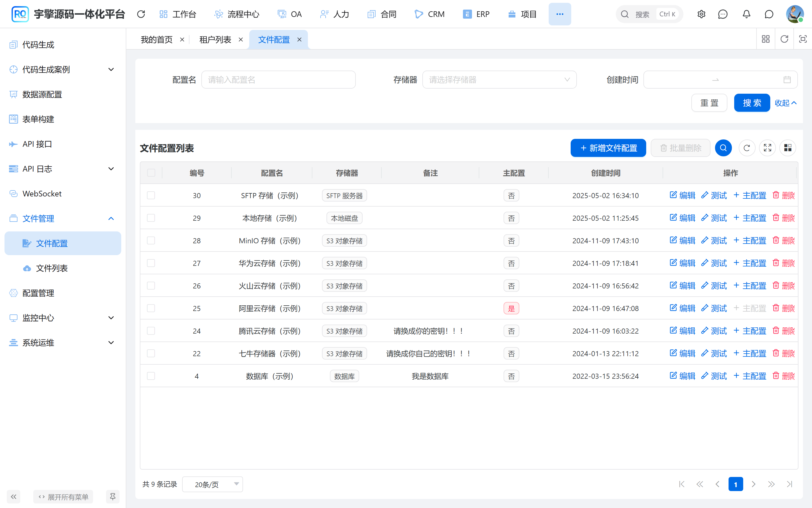812x508 pixels.
Task: Refresh the file config table
Action: pyautogui.click(x=747, y=148)
